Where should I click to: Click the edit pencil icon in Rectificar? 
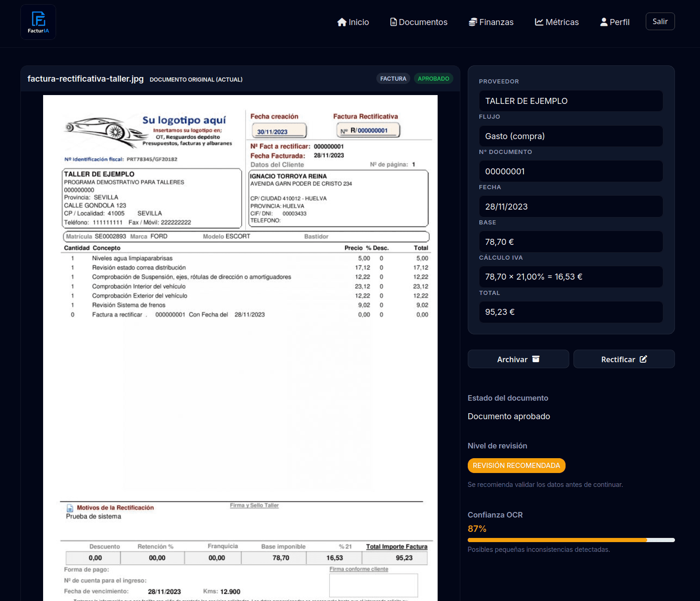(x=643, y=359)
